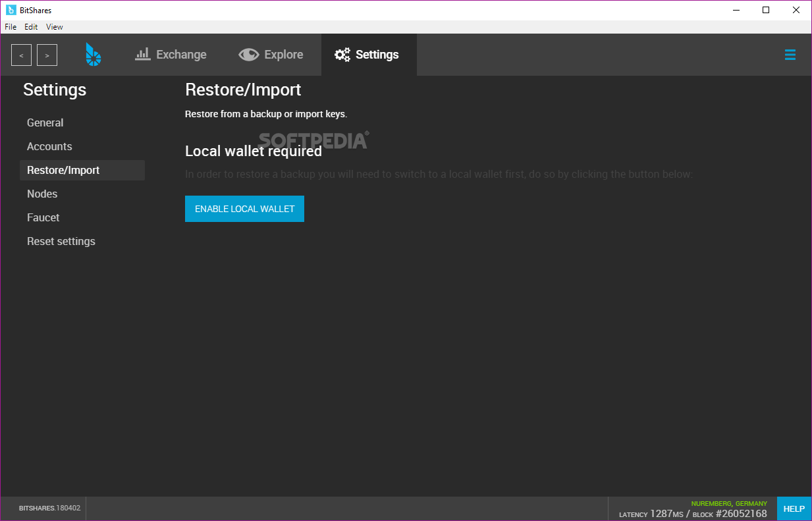This screenshot has width=812, height=521.
Task: Click the Explore eye icon
Action: tap(249, 55)
